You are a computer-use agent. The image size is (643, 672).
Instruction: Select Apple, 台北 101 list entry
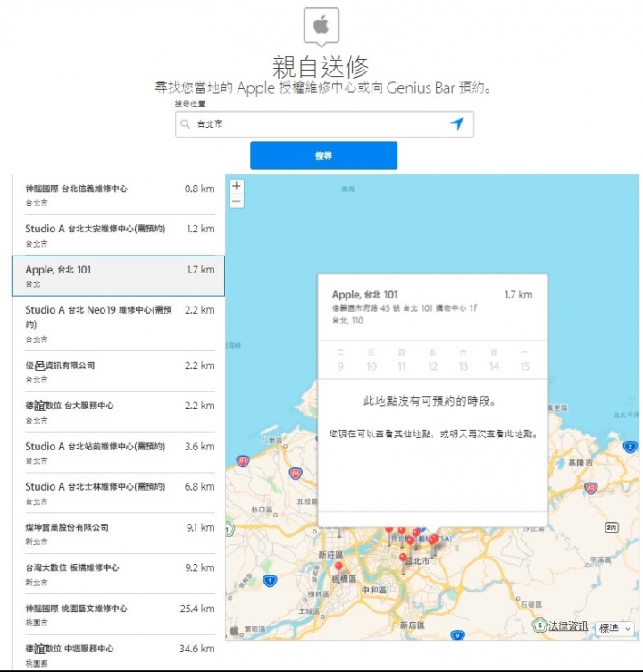click(x=118, y=276)
